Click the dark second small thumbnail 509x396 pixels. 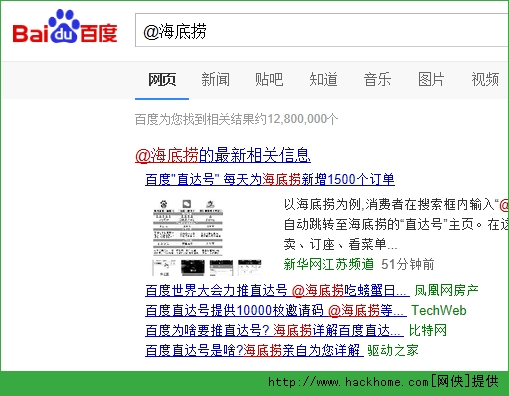pyautogui.click(x=193, y=267)
